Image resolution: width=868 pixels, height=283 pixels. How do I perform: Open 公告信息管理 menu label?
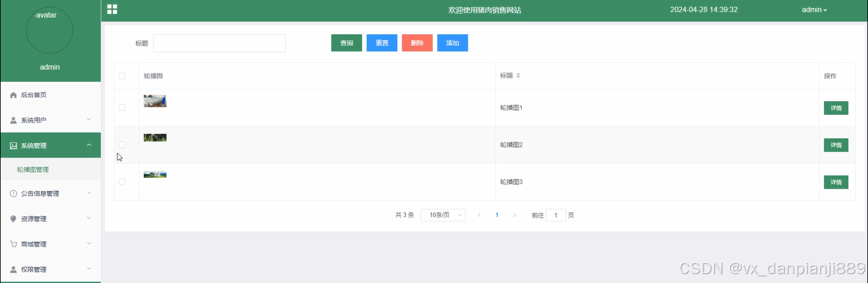[x=40, y=194]
